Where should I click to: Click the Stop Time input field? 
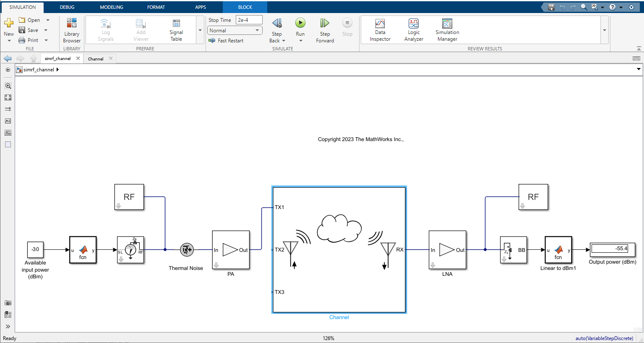pyautogui.click(x=249, y=20)
